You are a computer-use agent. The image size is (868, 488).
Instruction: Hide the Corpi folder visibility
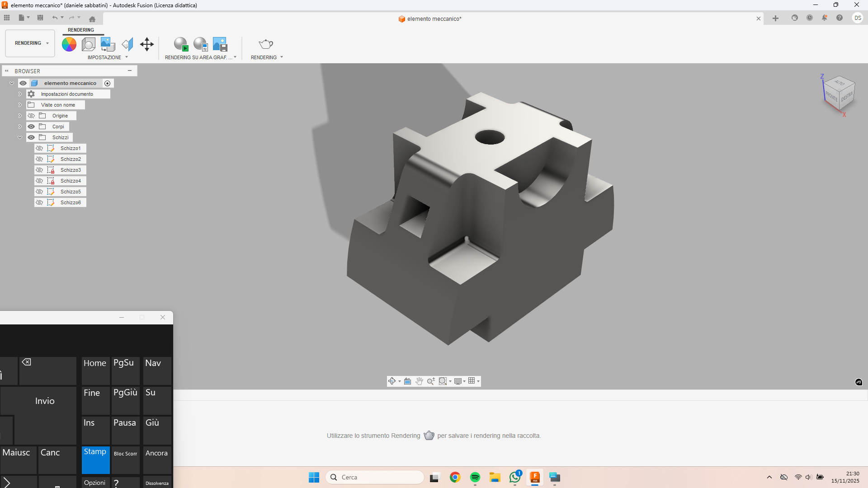(x=31, y=127)
